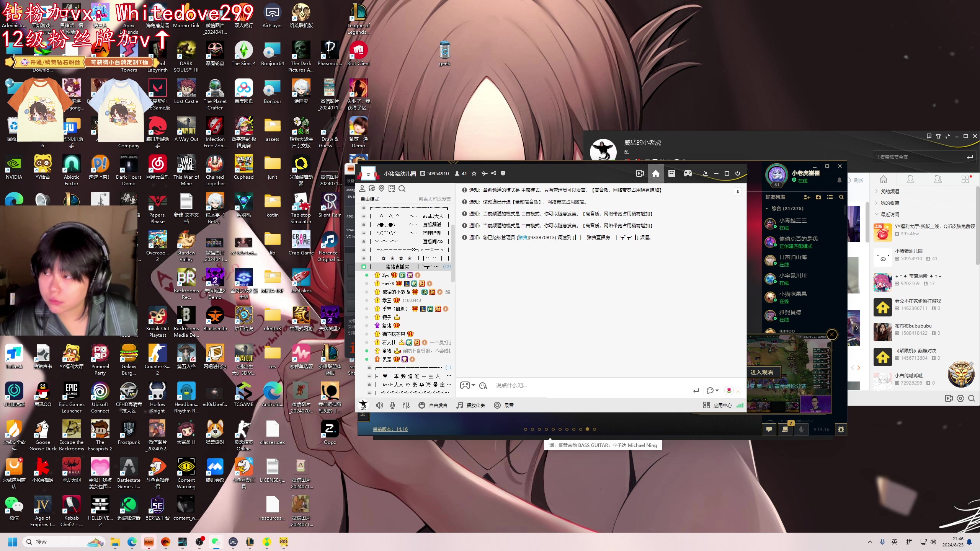This screenshot has width=980, height=551.
Task: Toggle League voice microphone icon at bottom
Action: [801, 429]
